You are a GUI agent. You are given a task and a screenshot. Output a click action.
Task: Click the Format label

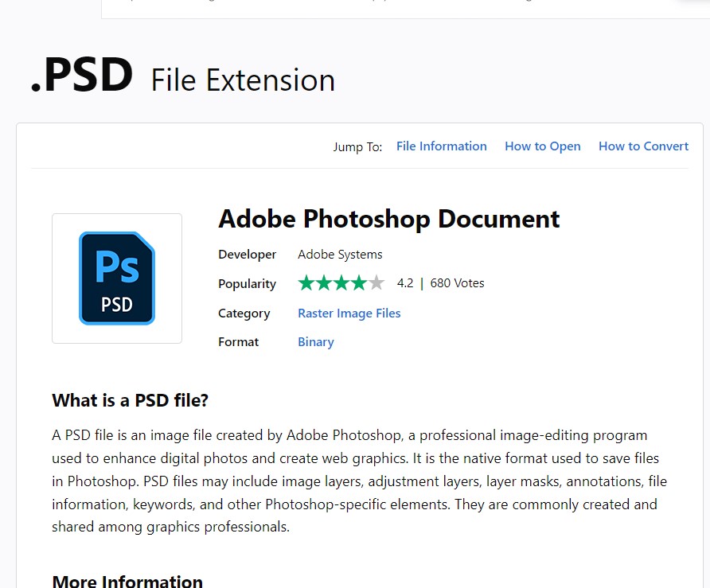(x=239, y=342)
